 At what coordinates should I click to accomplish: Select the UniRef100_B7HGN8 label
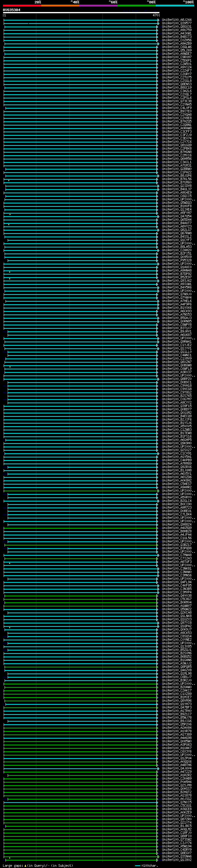pos(176,152)
